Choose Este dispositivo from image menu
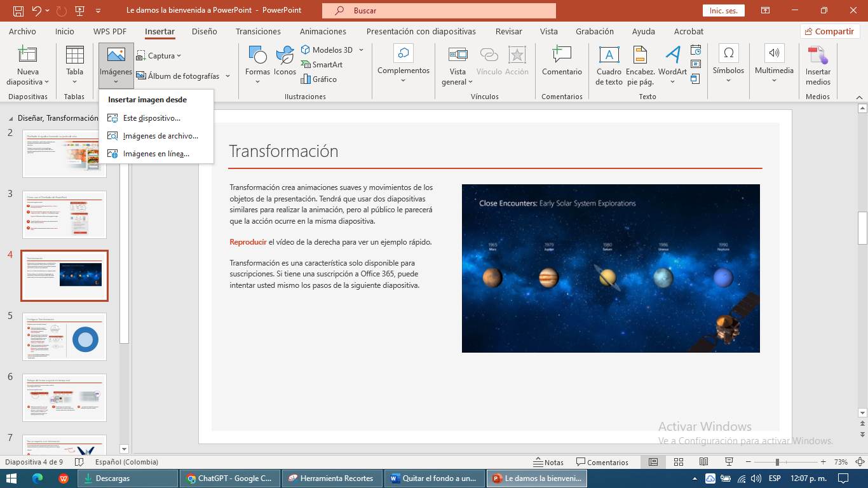The width and height of the screenshot is (868, 488). (151, 118)
